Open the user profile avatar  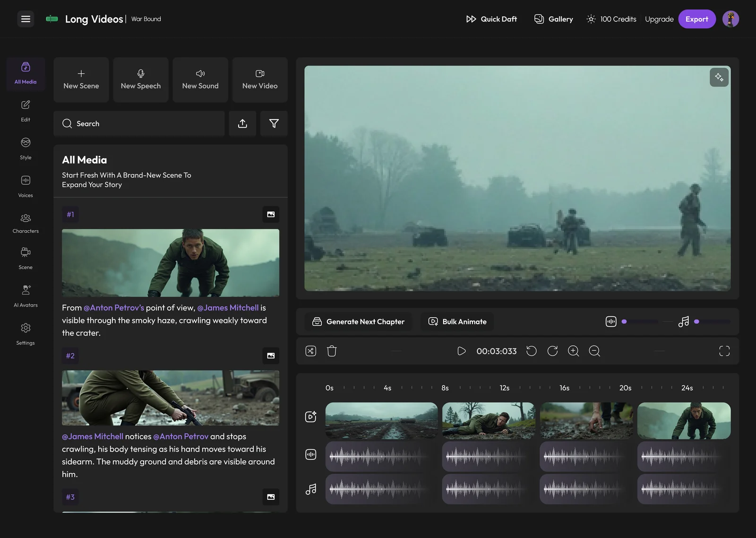730,19
